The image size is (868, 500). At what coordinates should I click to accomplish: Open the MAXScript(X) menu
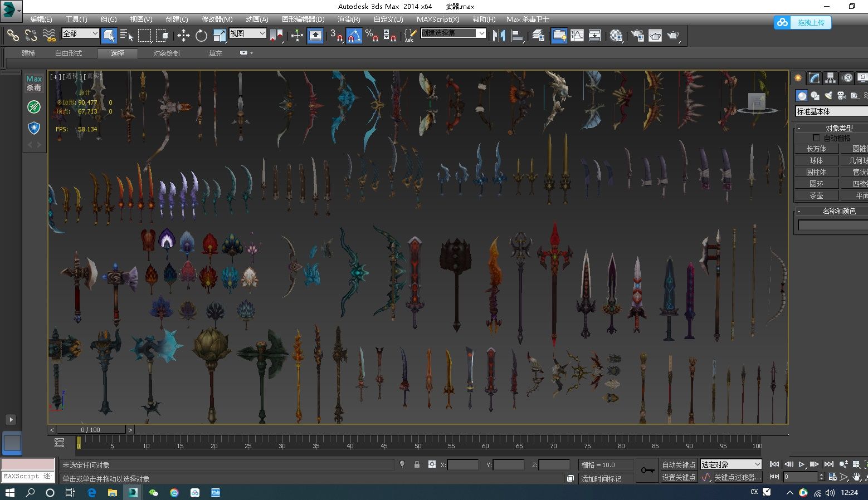438,19
